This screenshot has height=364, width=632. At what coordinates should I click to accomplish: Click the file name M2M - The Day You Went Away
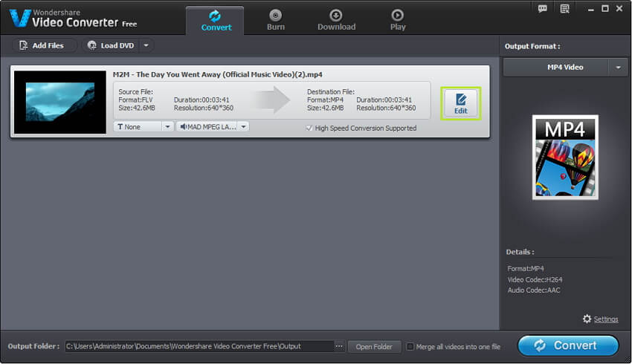pyautogui.click(x=218, y=74)
